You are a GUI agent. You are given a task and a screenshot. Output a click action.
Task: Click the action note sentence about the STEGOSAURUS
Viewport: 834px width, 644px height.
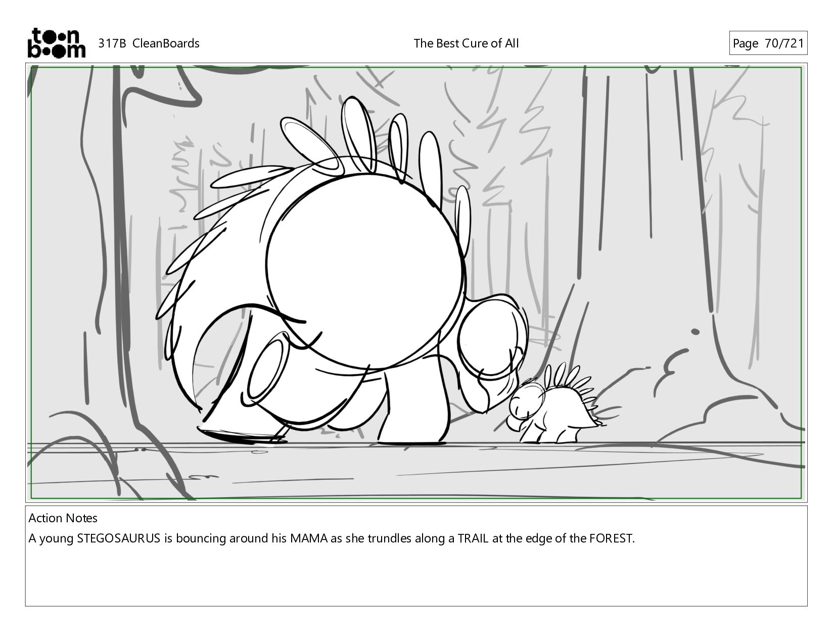[x=331, y=538]
